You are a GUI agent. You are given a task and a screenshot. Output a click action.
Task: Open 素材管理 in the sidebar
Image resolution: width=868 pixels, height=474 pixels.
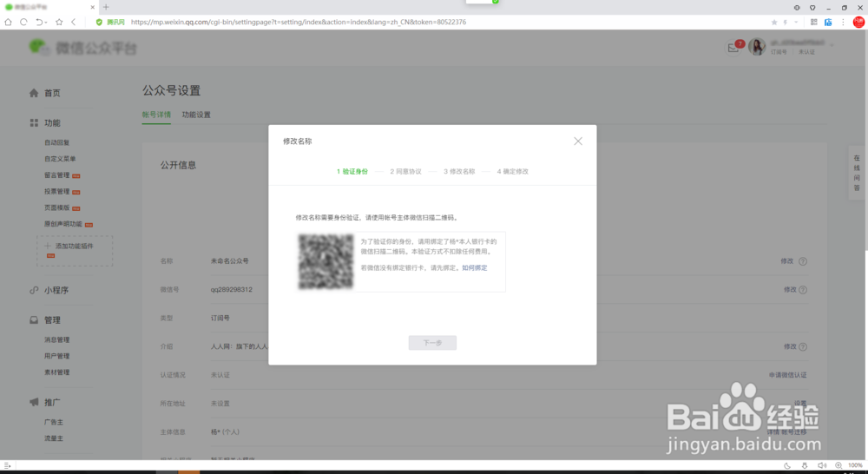(57, 372)
